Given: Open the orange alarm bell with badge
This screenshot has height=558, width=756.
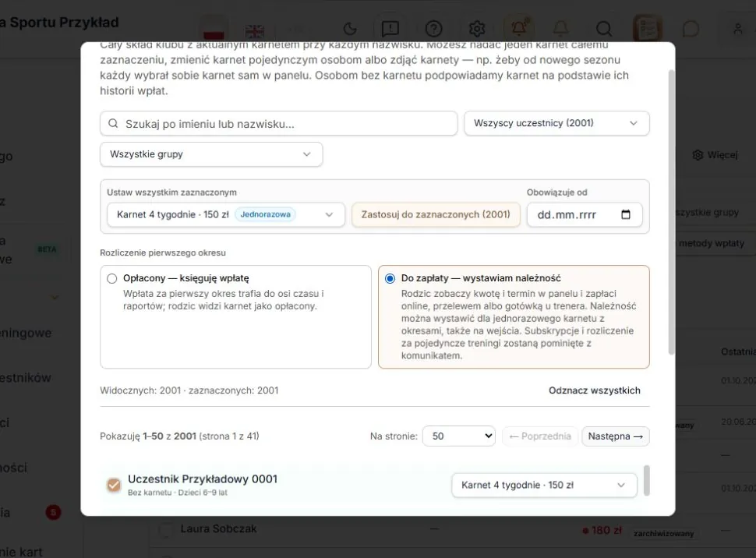Looking at the screenshot, I should (519, 28).
